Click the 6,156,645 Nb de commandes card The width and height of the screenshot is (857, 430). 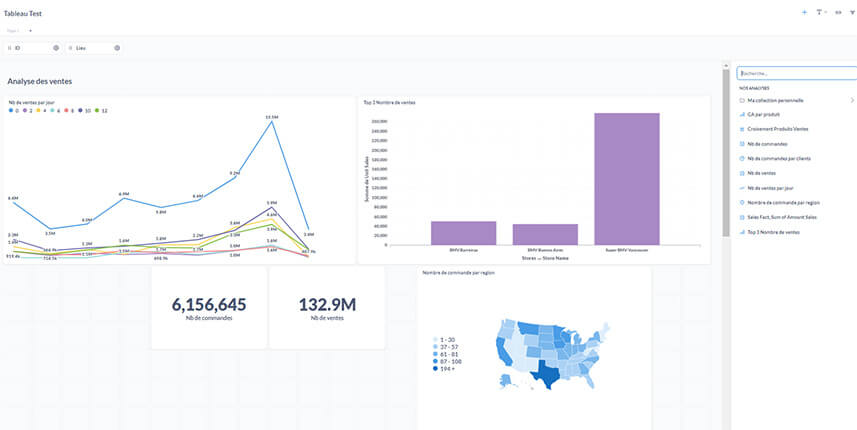tap(209, 308)
